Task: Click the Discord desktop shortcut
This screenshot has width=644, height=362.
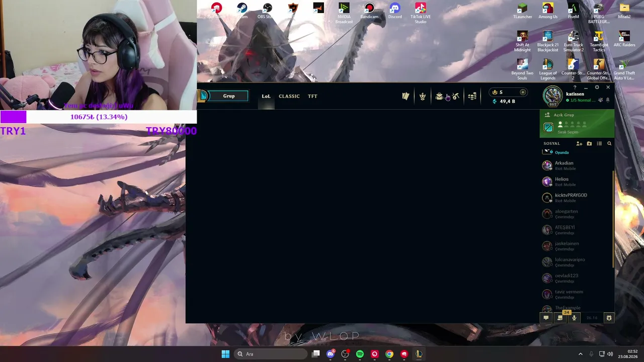Action: (395, 11)
